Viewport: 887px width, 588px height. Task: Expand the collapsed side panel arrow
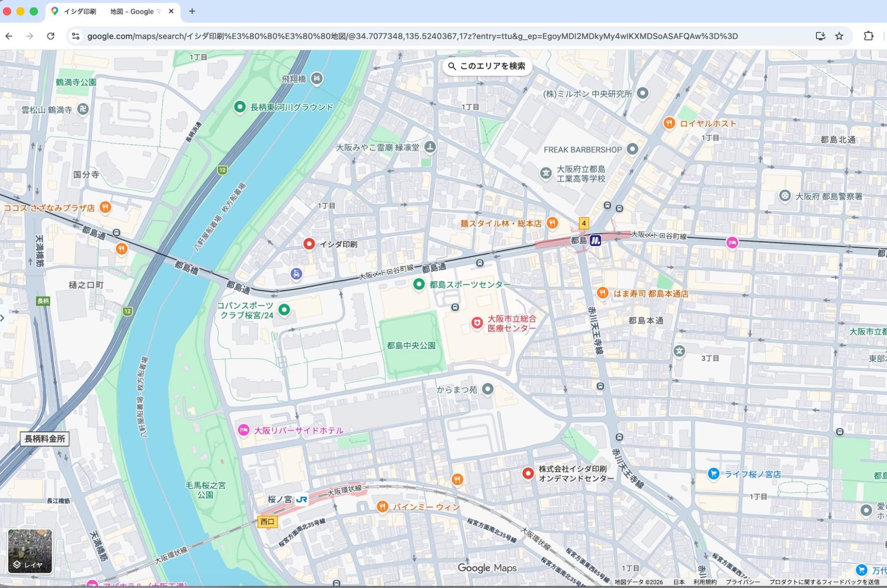click(3, 318)
